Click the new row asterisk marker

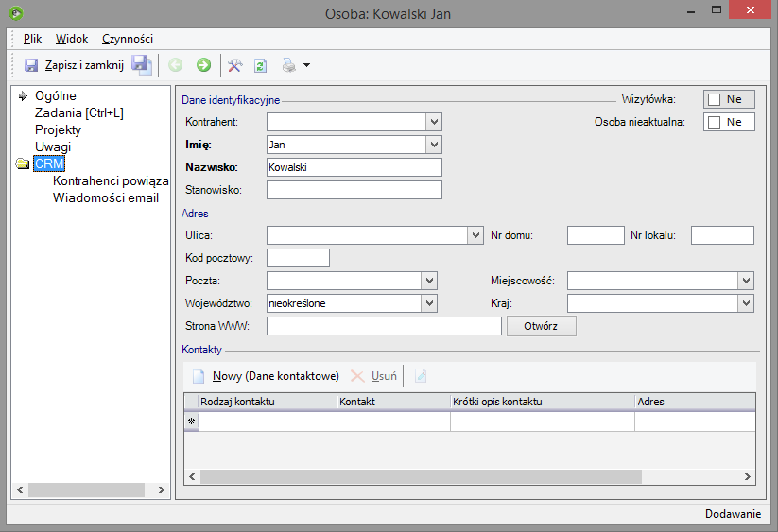coord(192,420)
